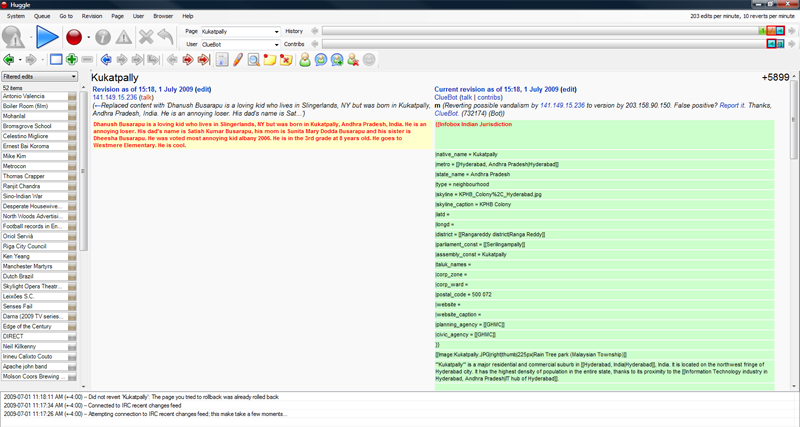Image resolution: width=800 pixels, height=427 pixels.
Task: Click the Contribs back arrow
Action: [x=315, y=44]
